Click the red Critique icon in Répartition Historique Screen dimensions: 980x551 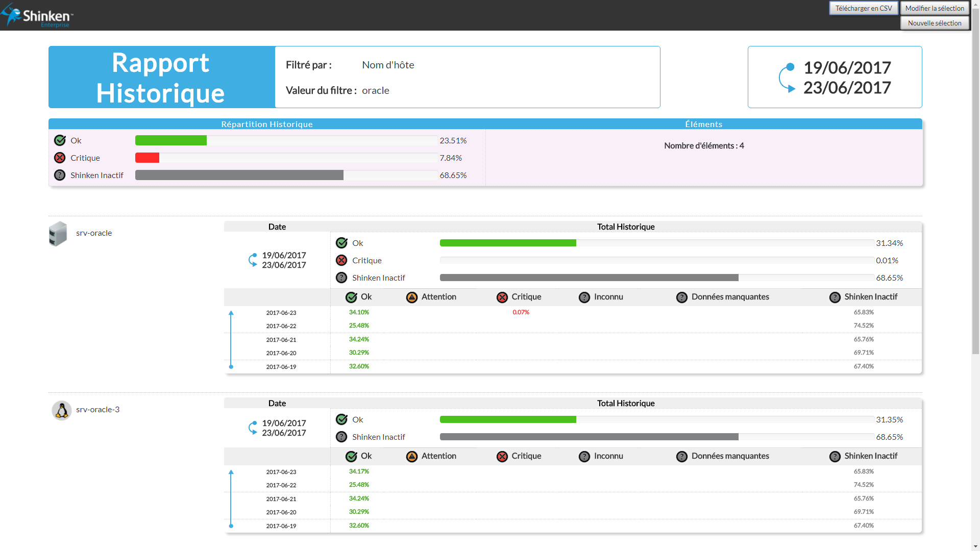pyautogui.click(x=60, y=158)
